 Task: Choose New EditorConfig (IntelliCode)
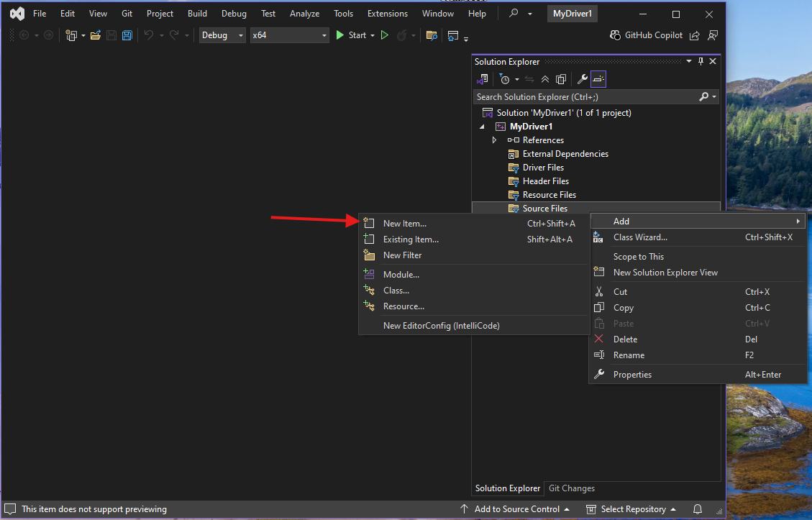[x=474, y=326]
